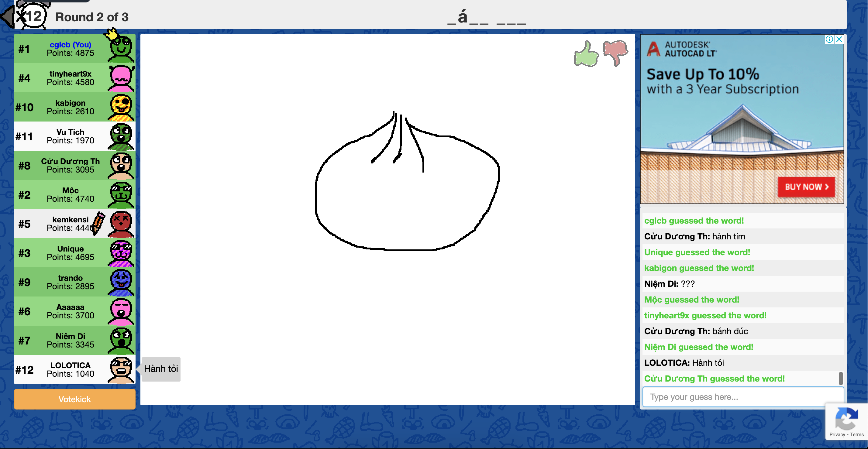Select tinyheart9x player row
868x449 pixels.
(x=70, y=78)
